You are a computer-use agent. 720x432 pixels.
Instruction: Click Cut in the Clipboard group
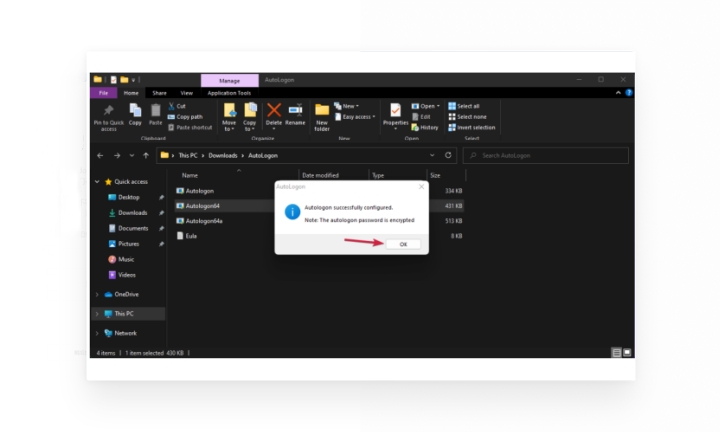click(x=177, y=106)
